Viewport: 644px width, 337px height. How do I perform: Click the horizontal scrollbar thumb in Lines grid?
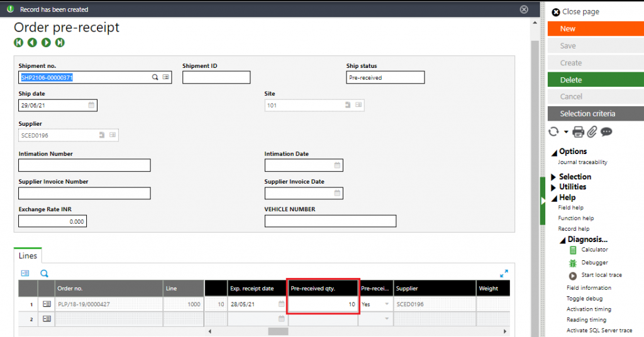pos(278,331)
